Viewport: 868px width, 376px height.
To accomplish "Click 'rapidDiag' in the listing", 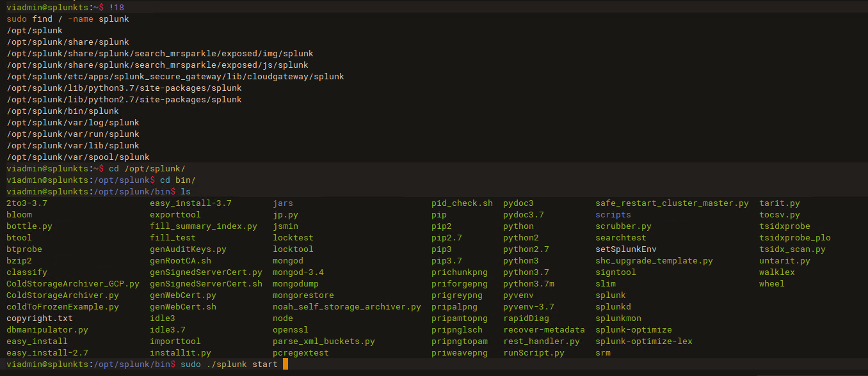I will (x=526, y=318).
